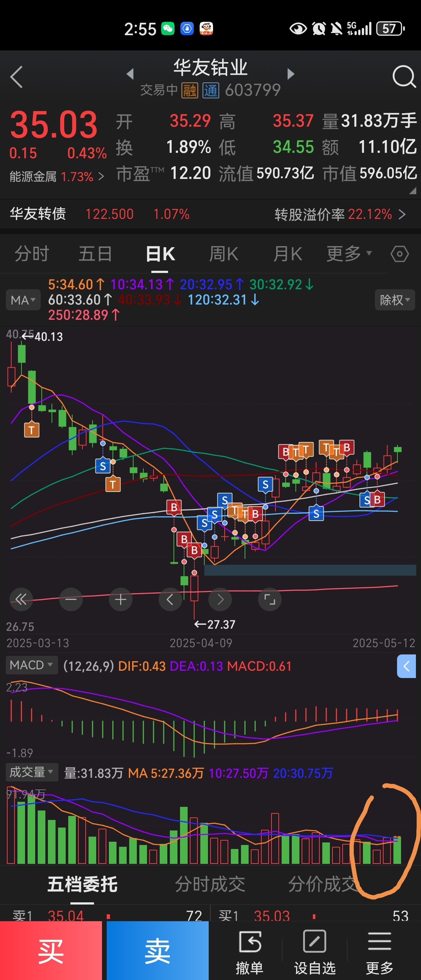The height and width of the screenshot is (980, 421).
Task: Go to previous stock with left triangle
Action: [130, 74]
